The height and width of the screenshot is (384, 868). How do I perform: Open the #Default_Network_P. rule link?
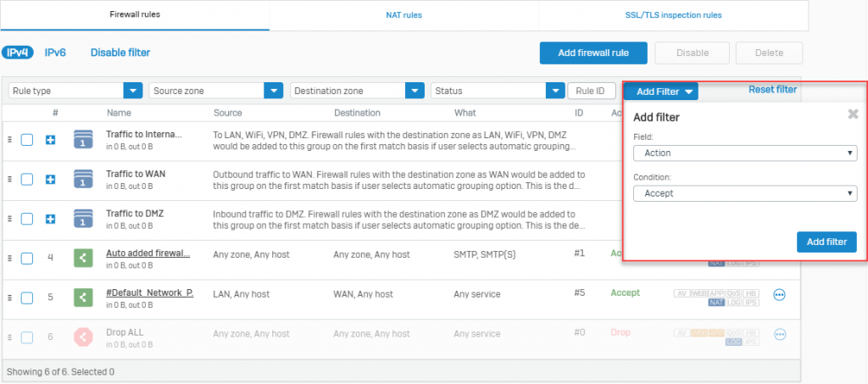(x=149, y=293)
